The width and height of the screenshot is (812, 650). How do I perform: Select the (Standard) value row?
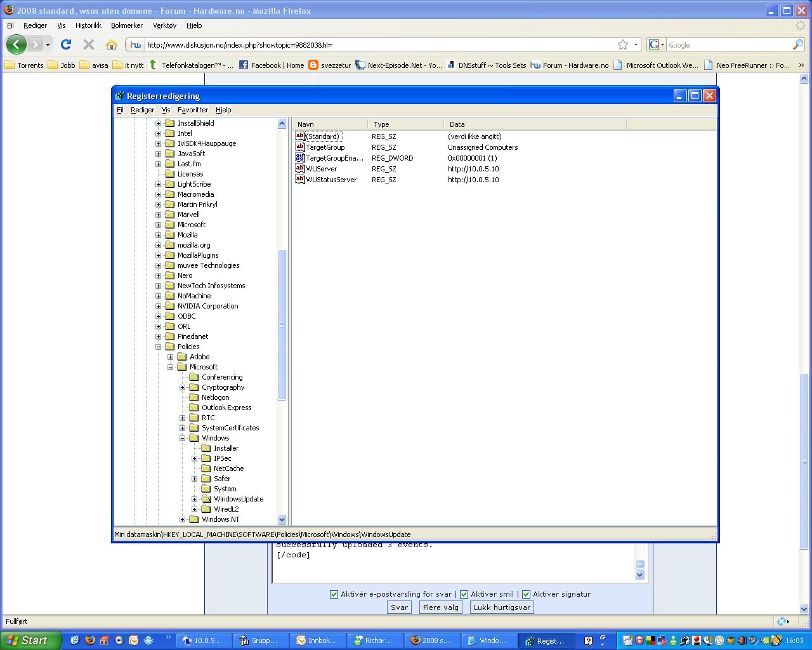click(x=324, y=136)
